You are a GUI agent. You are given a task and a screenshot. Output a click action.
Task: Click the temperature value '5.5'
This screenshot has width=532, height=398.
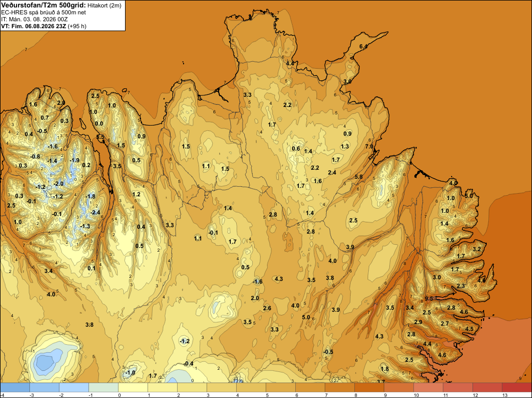[101, 137]
